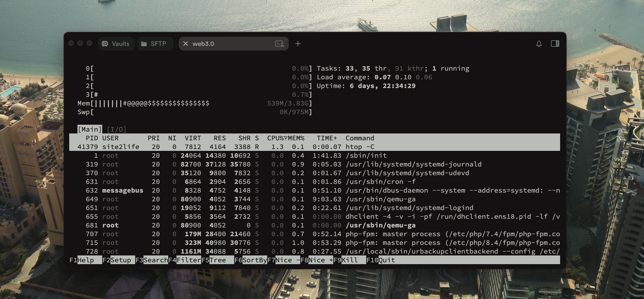This screenshot has height=299, width=644.
Task: Toggle the right sidebar panel icon
Action: [x=555, y=44]
